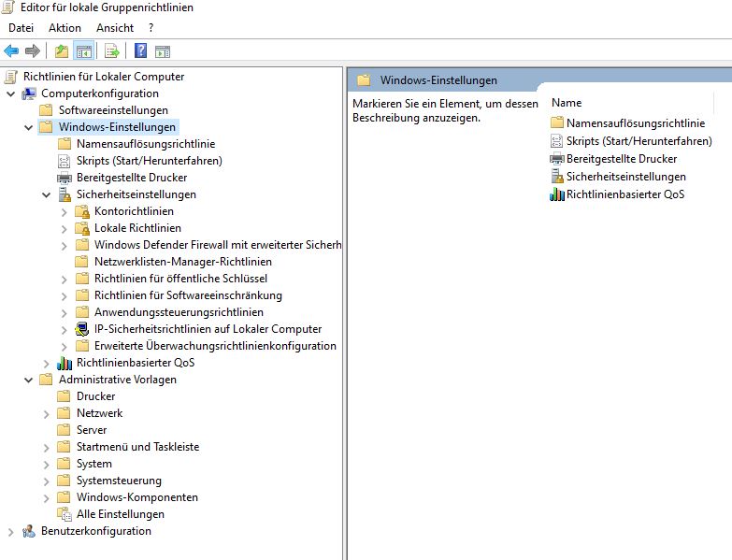The height and width of the screenshot is (560, 732).
Task: Select Softwareeinstellungen in the tree
Action: coord(113,110)
